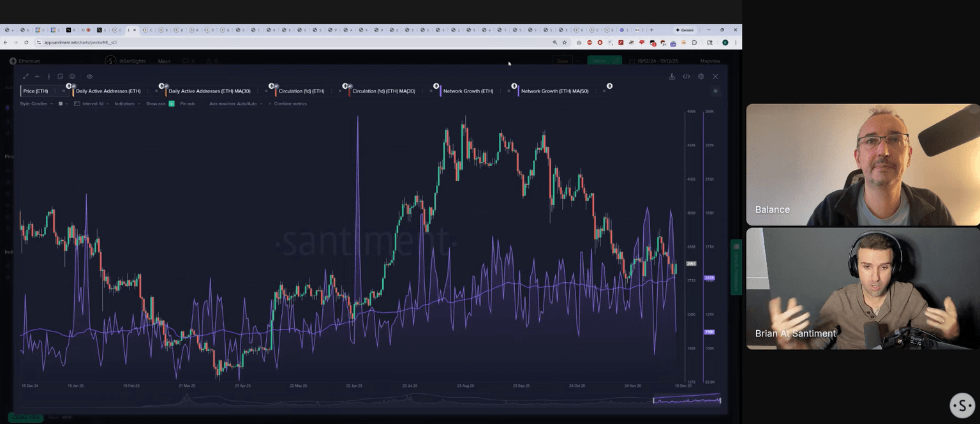Open the metric color swatch picker
The width and height of the screenshot is (980, 424).
click(x=61, y=103)
